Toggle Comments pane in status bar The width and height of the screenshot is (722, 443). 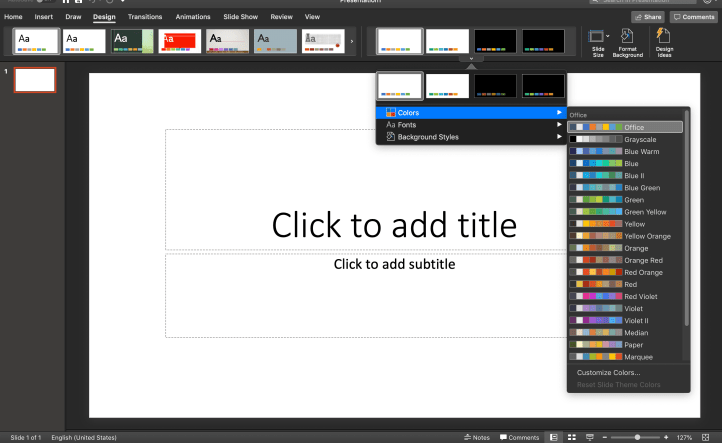point(519,437)
